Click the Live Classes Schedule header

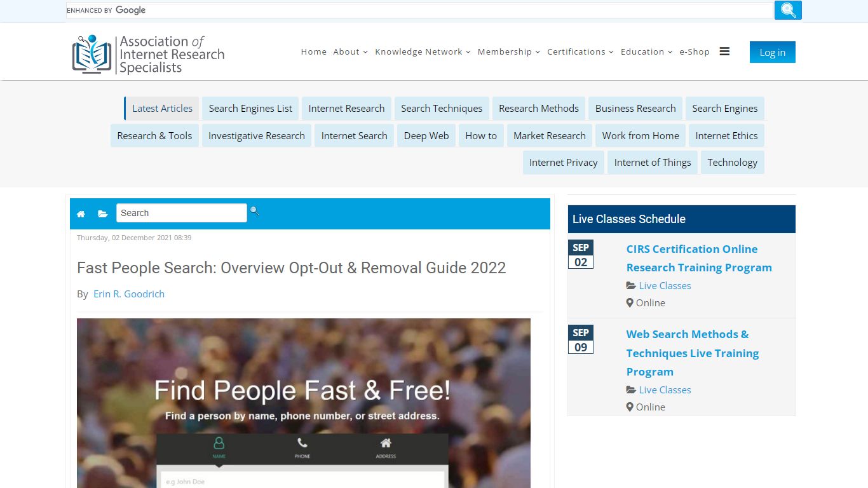coord(681,219)
